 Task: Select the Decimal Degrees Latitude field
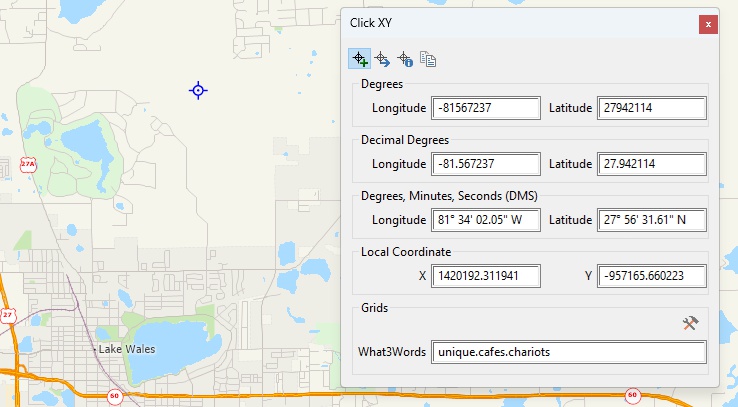(x=651, y=164)
